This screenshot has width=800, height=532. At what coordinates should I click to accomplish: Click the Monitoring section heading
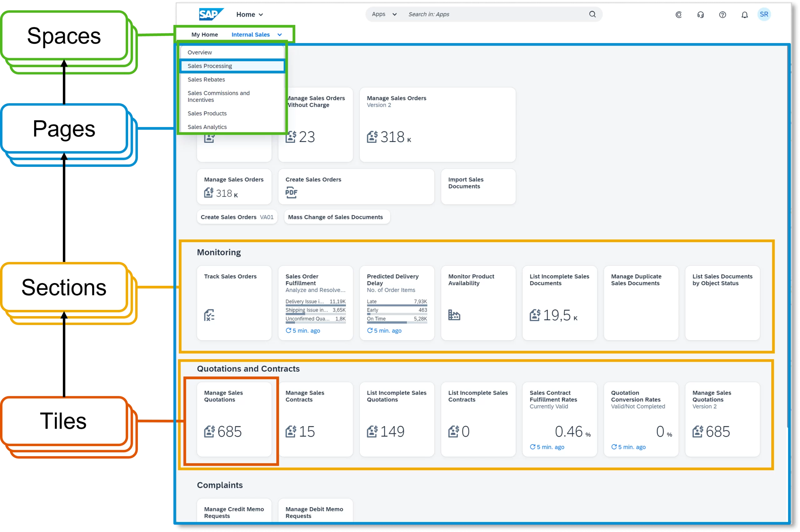219,252
